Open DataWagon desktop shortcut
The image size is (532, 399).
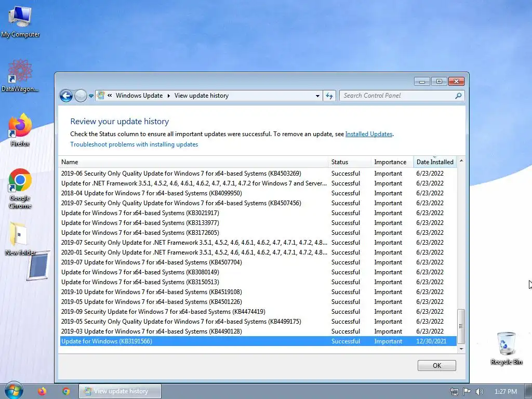20,75
